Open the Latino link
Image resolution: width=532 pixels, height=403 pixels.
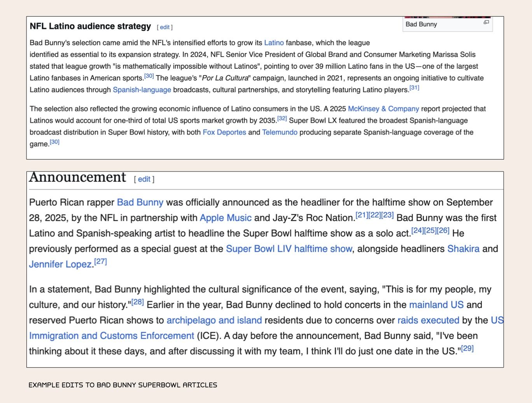pos(274,43)
